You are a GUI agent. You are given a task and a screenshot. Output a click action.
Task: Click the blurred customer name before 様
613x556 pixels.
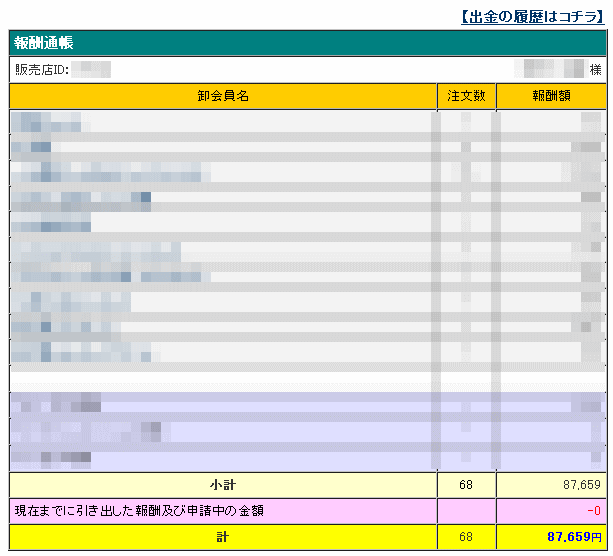[x=553, y=70]
